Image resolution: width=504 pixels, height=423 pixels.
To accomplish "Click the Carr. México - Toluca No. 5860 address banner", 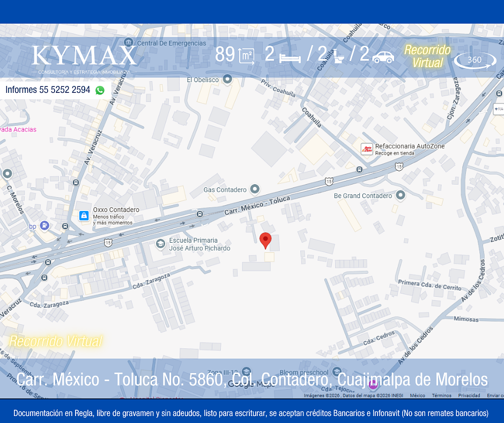I will 252,379.
